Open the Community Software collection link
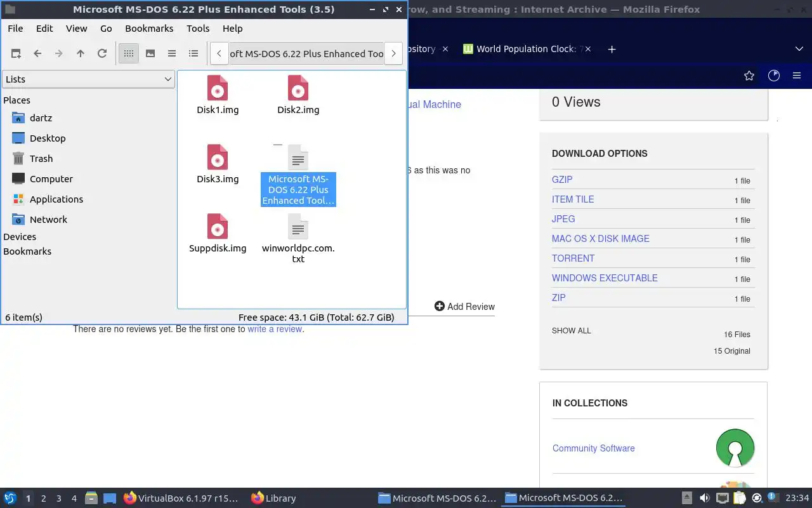 pyautogui.click(x=594, y=448)
